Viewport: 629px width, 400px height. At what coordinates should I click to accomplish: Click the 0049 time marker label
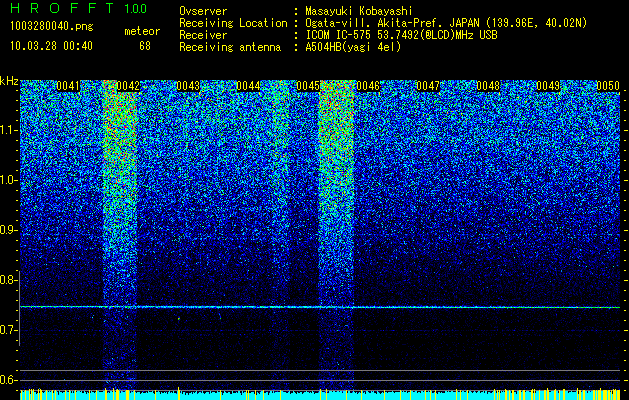[548, 86]
